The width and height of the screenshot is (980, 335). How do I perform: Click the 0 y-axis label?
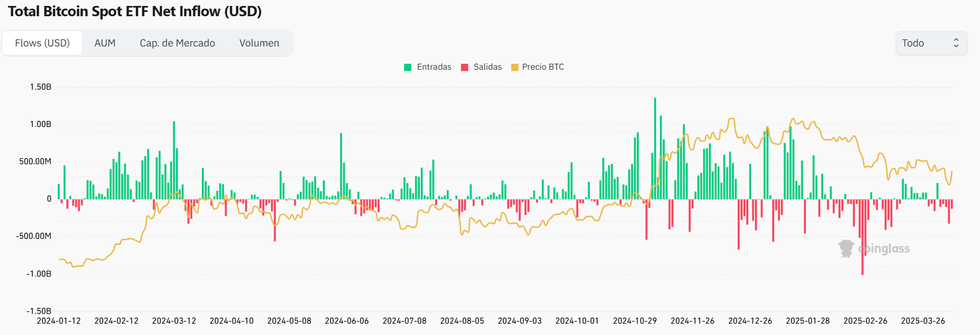(x=49, y=199)
